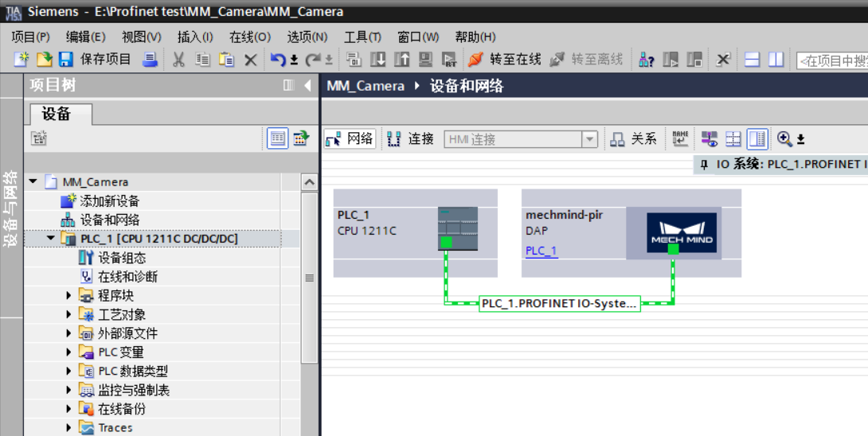The width and height of the screenshot is (868, 436).
Task: Toggle table view icon in project tree
Action: point(277,138)
